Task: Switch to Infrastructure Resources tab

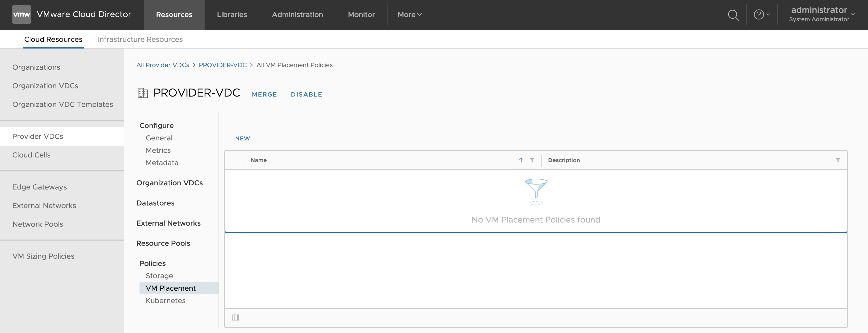Action: pyautogui.click(x=140, y=39)
